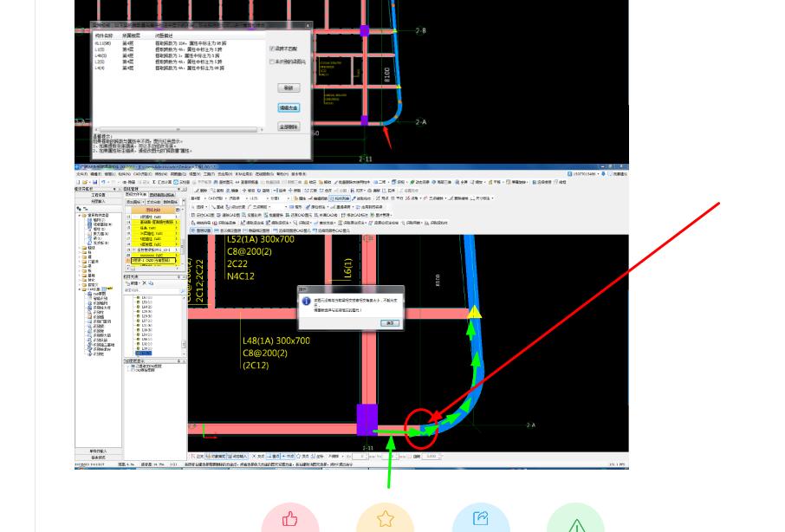Open the CAD识别(C) menu
Viewport: 785px width, 532px height.
click(x=143, y=173)
